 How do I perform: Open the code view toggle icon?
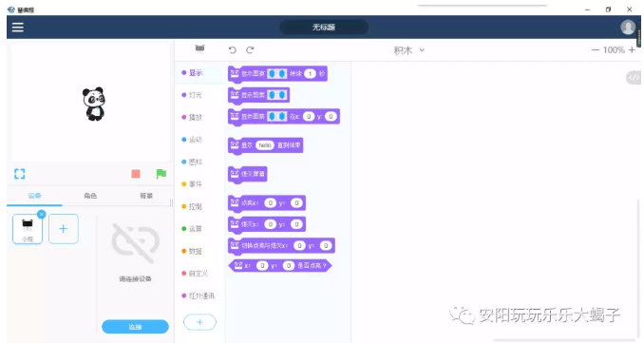[x=634, y=77]
